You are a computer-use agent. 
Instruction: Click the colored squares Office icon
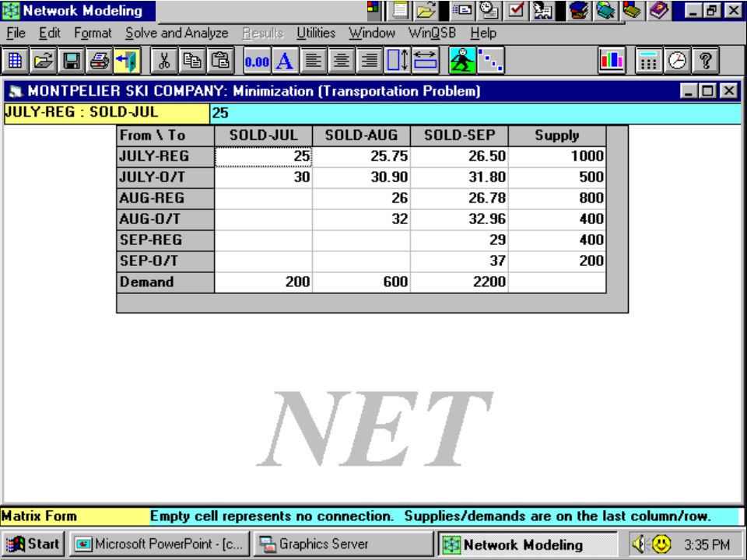coord(373,8)
